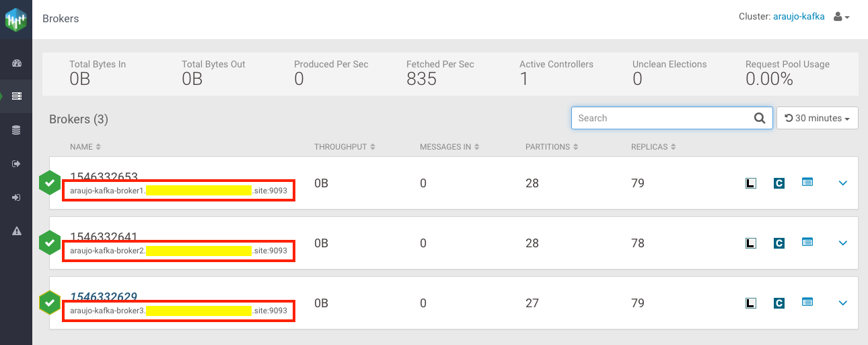Screen dimensions: 868x345
Task: Open the 30 minutes time range dropdown
Action: click(x=817, y=118)
